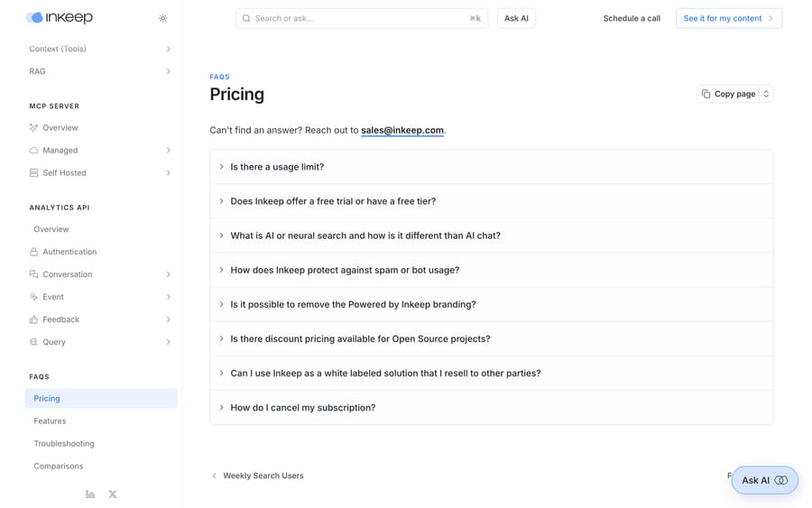Expand the Query chevron
812x508 pixels.
tap(169, 342)
